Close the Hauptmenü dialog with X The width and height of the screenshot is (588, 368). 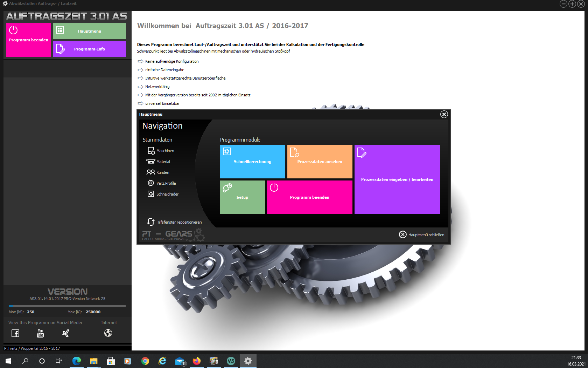click(x=444, y=114)
